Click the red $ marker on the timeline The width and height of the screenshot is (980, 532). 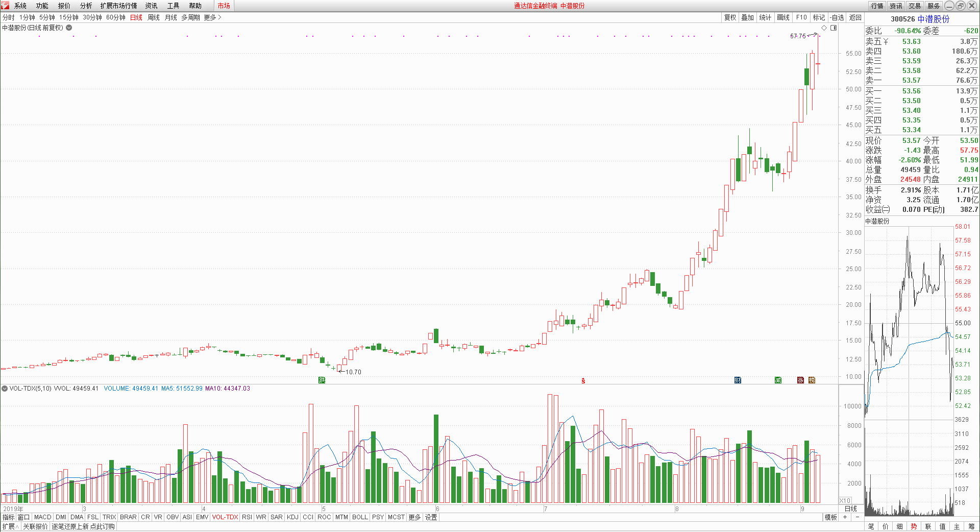click(x=583, y=381)
